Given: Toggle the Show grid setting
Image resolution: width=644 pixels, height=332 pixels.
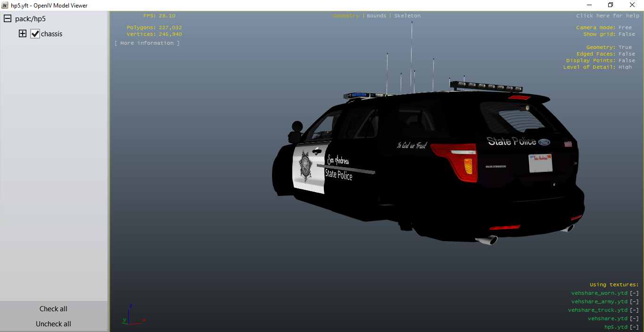Looking at the screenshot, I should [627, 34].
